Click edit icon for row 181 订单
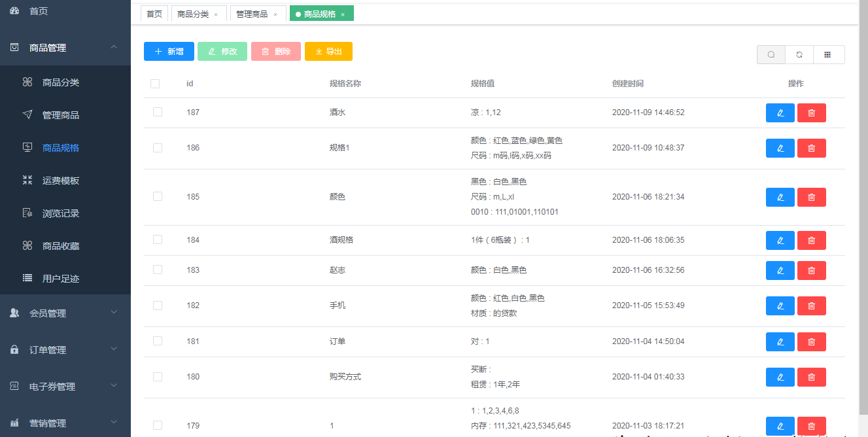The width and height of the screenshot is (868, 437). pos(780,342)
